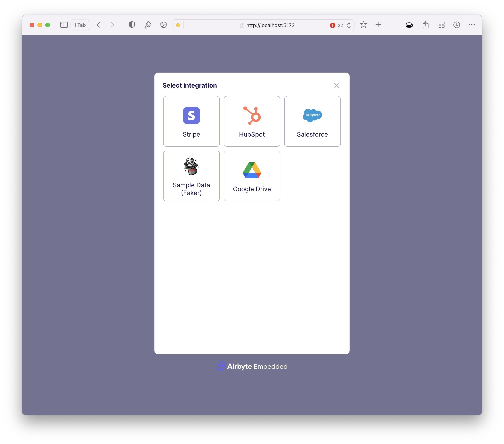Click the Airbyte Embedded logo
This screenshot has width=504, height=444.
252,366
